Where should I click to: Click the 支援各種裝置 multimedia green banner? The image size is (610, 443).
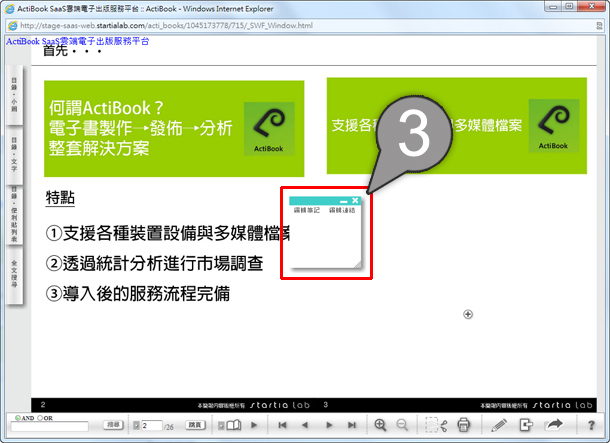[457, 126]
